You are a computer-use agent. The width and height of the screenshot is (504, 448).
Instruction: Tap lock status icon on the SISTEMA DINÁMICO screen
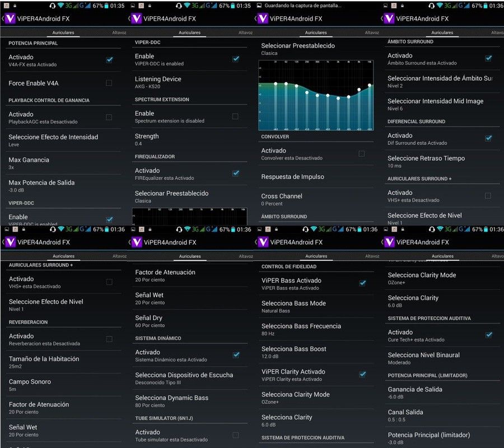(150, 229)
